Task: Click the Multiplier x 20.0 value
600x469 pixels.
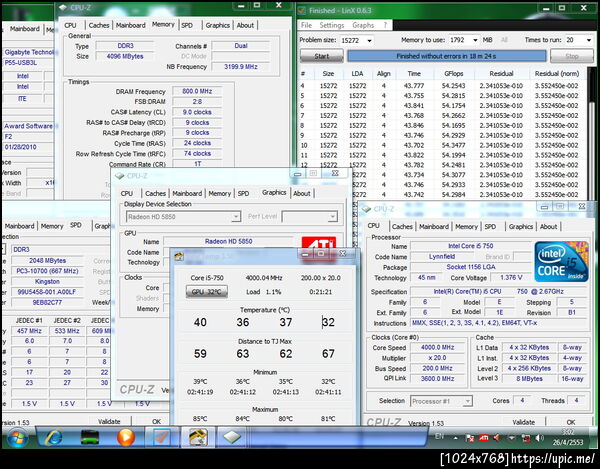Action: (437, 358)
